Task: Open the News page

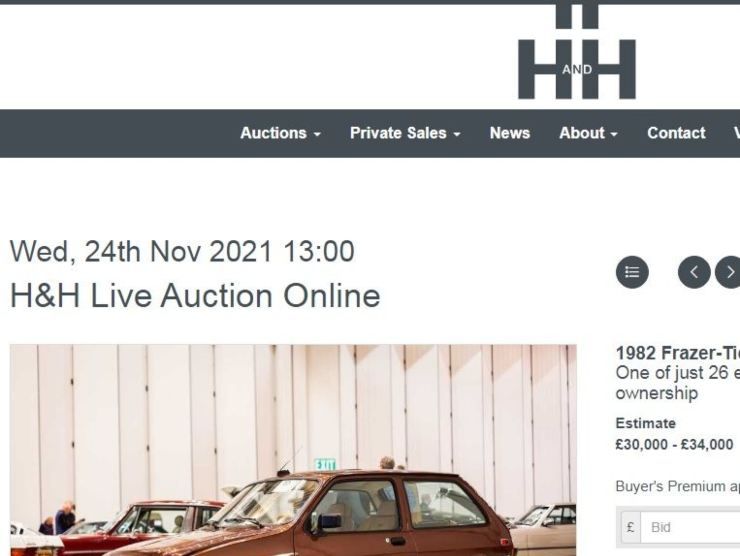Action: click(x=510, y=133)
